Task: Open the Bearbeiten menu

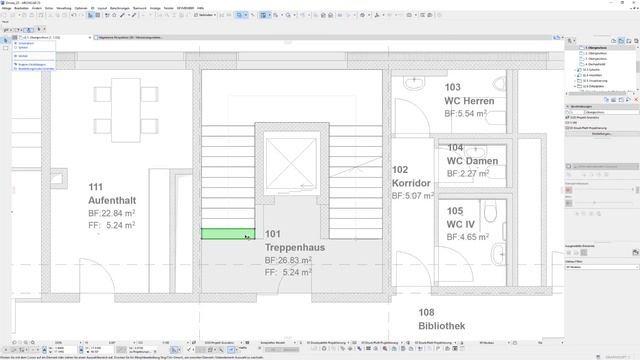Action: [x=22, y=8]
